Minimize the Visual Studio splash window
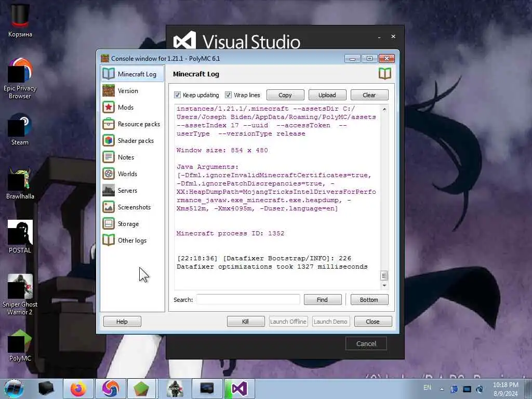 tap(379, 37)
